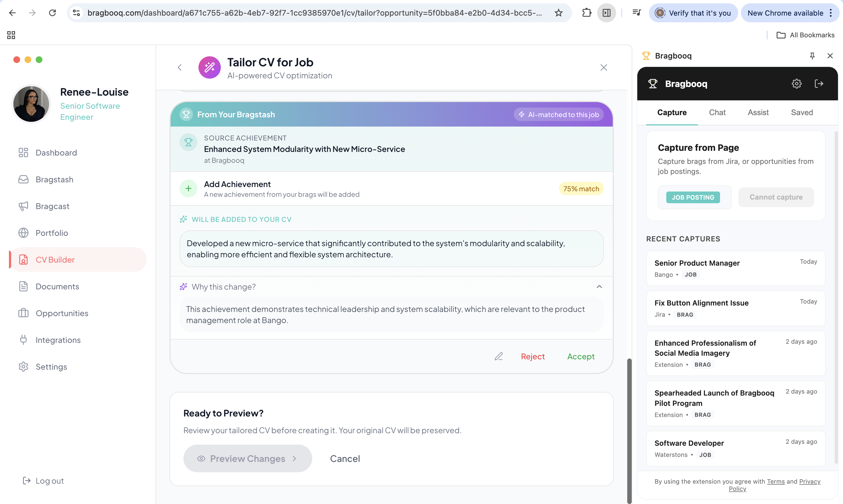
Task: Click the extension sign-out arrow icon
Action: coord(819,84)
